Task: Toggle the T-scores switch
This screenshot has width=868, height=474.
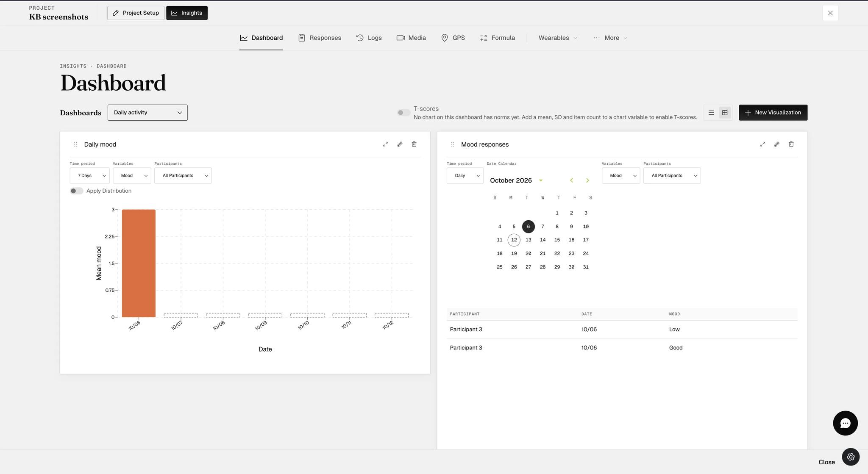Action: pos(403,113)
